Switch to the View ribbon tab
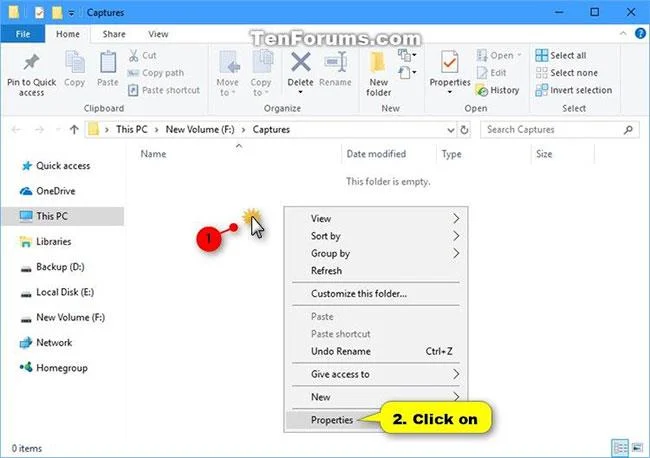This screenshot has width=650, height=458. pyautogui.click(x=158, y=34)
